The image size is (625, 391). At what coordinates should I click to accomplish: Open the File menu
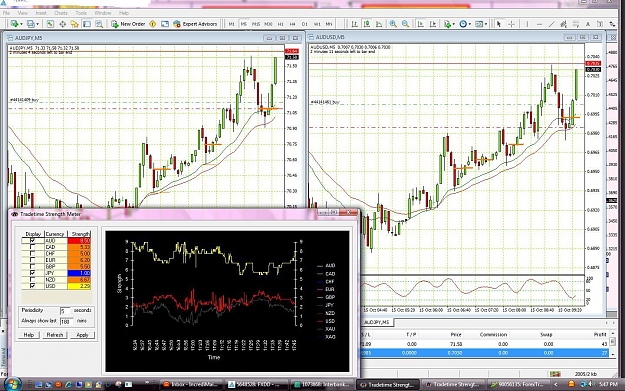tap(6, 13)
